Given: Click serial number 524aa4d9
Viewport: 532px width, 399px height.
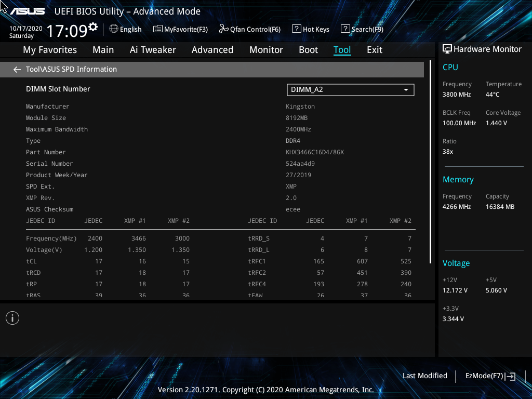Looking at the screenshot, I should point(300,164).
